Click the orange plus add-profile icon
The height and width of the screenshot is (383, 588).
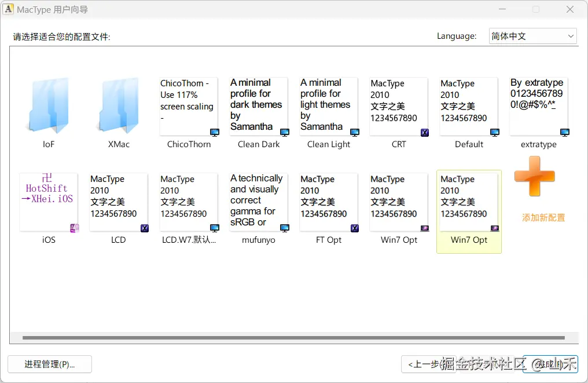(534, 177)
